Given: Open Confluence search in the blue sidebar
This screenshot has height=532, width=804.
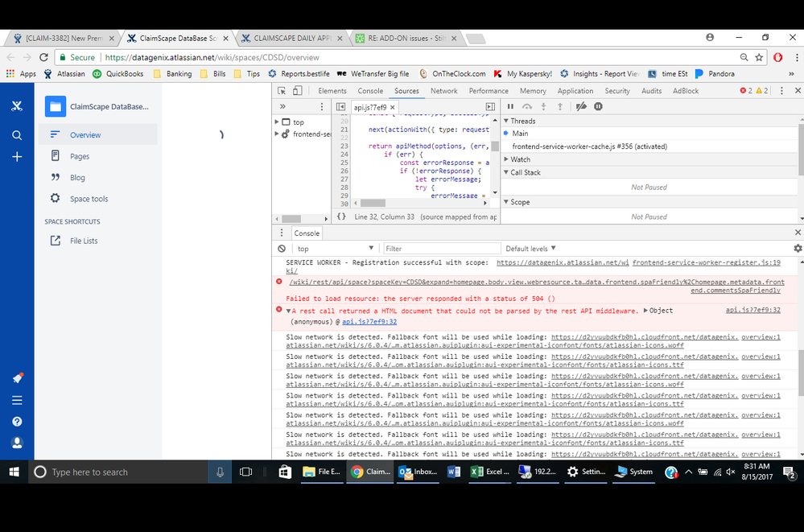Looking at the screenshot, I should pos(17,135).
